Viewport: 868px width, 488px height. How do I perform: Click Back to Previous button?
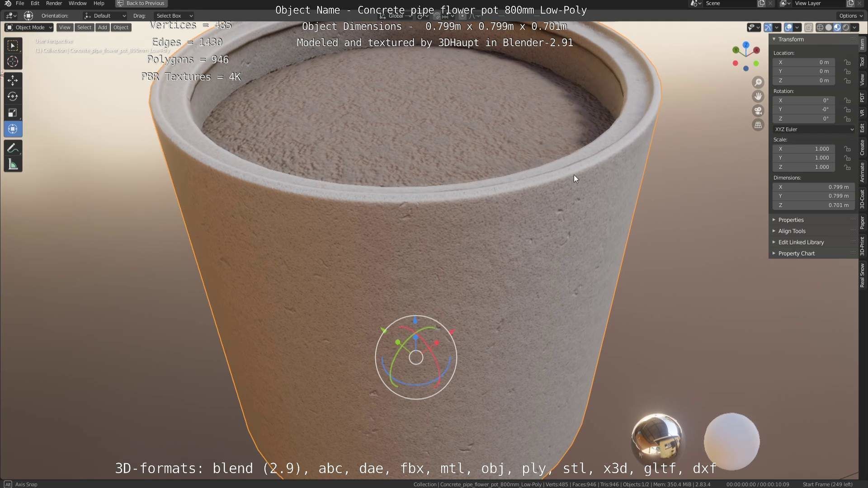[142, 3]
